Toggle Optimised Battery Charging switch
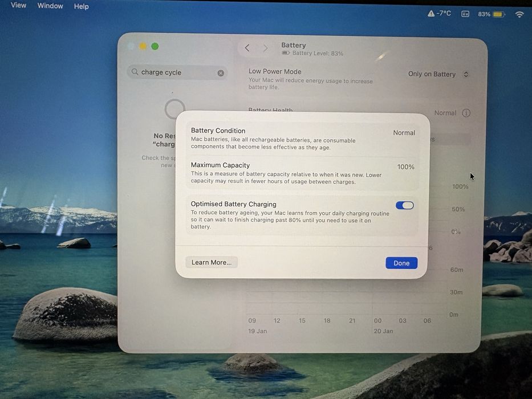The width and height of the screenshot is (532, 399). pyautogui.click(x=405, y=205)
